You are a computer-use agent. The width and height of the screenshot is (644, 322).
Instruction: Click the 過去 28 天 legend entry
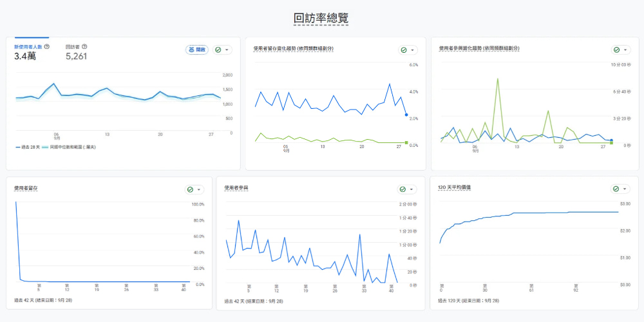point(28,147)
